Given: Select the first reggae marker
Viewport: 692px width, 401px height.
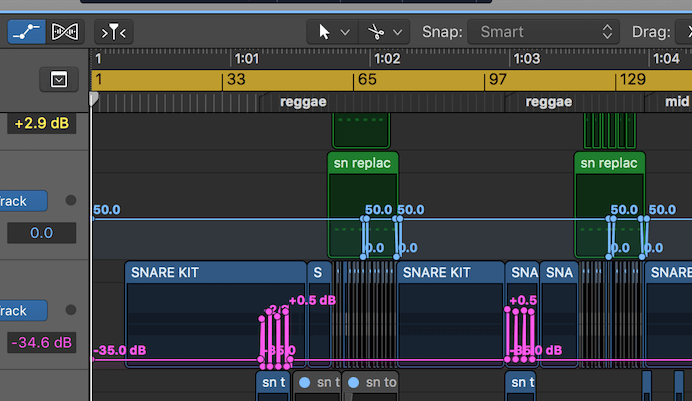Looking at the screenshot, I should click(303, 102).
